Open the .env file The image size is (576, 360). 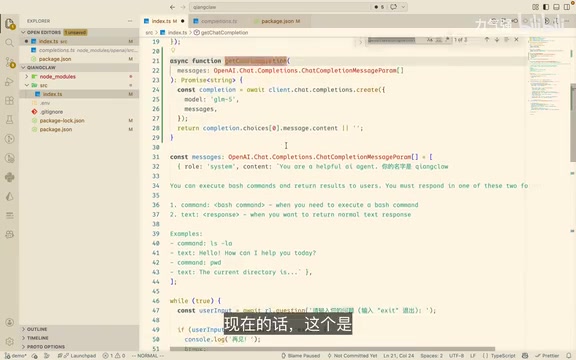tap(79, 103)
